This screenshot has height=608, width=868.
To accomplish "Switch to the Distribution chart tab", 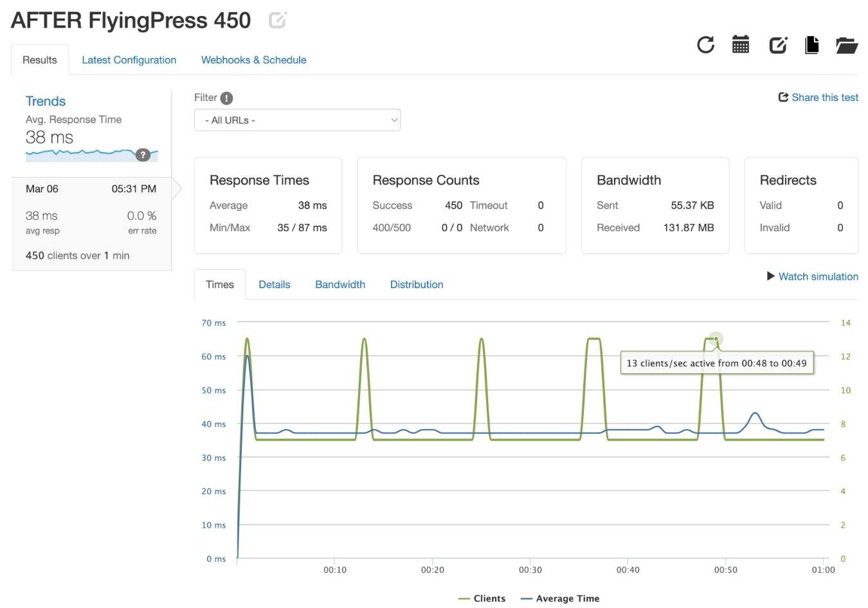I will 417,284.
